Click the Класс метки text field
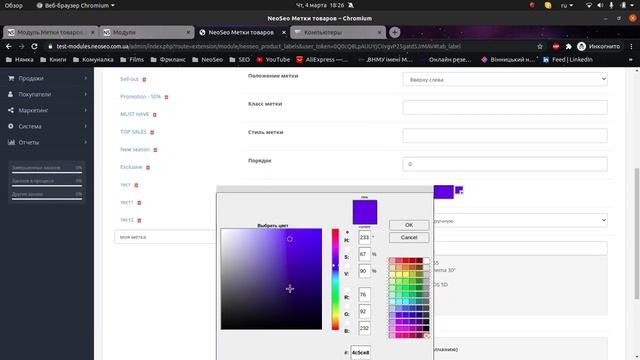 [505, 107]
